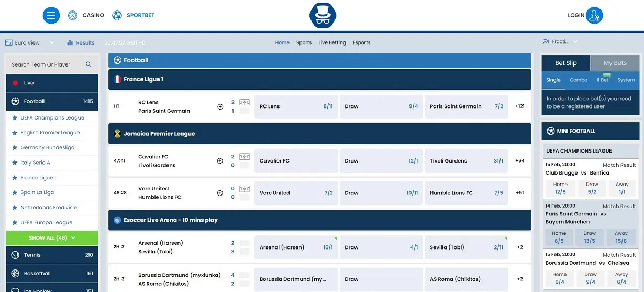Click the red Live dot icon
This screenshot has height=292, width=644.
(x=15, y=83)
